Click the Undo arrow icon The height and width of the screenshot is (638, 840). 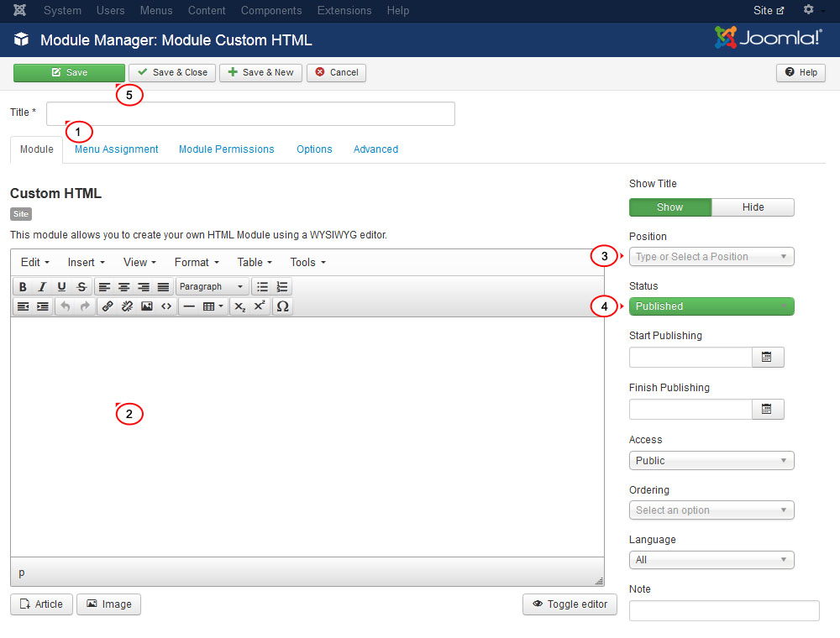(x=66, y=306)
